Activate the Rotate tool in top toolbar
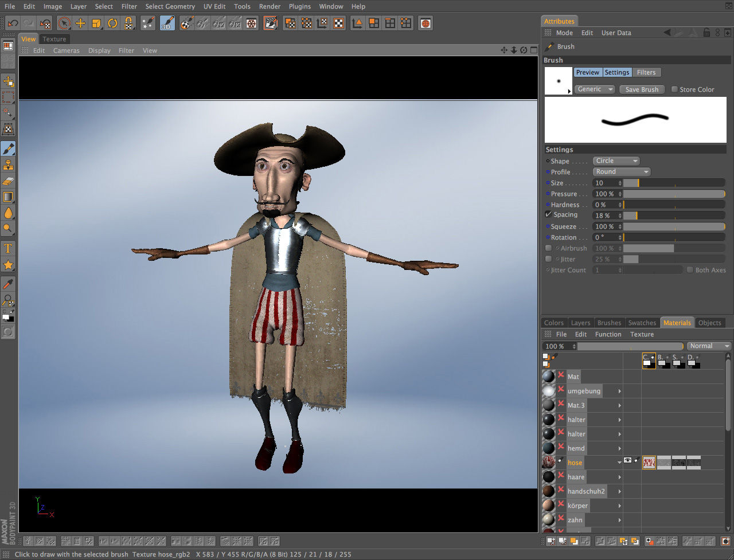Viewport: 734px width, 560px height. pyautogui.click(x=113, y=24)
